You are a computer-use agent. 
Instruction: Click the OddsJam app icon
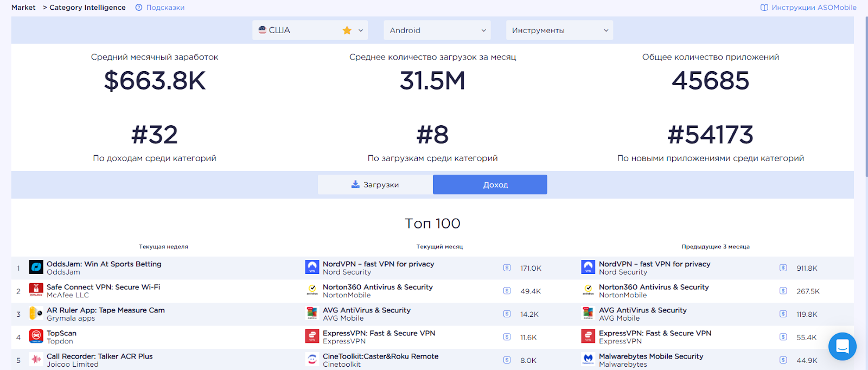point(36,267)
